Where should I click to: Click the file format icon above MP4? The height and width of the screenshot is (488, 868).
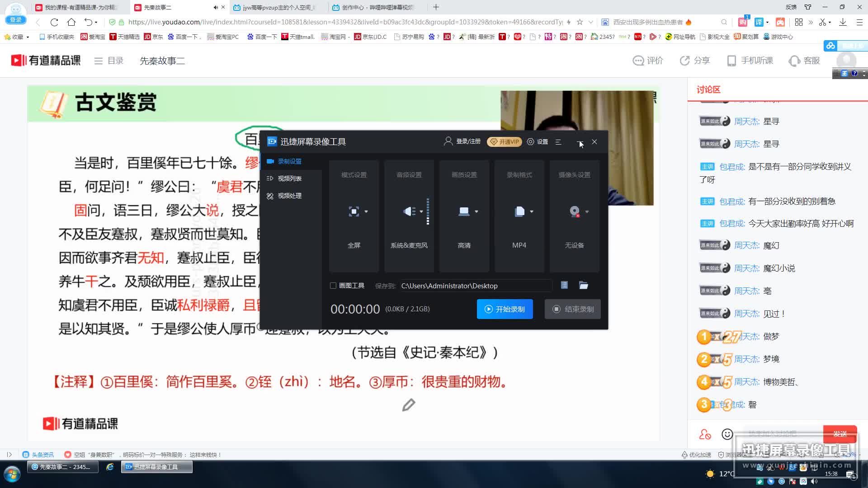(519, 211)
